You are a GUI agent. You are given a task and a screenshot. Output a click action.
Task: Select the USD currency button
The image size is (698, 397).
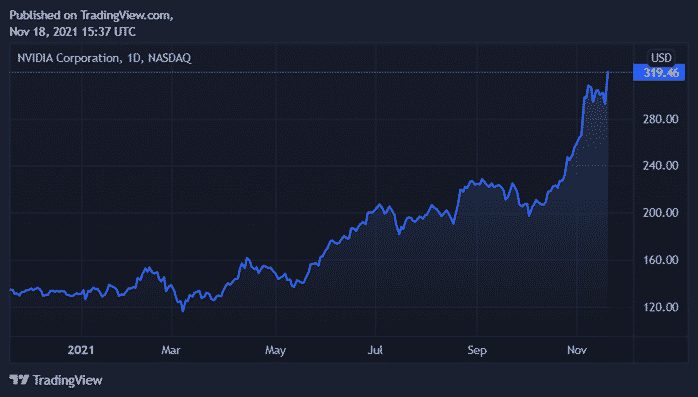(661, 58)
